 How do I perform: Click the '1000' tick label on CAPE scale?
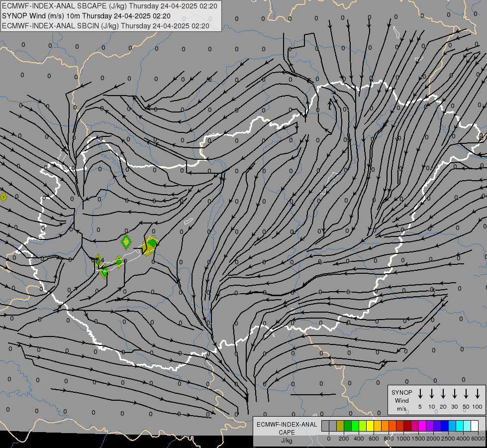click(403, 439)
